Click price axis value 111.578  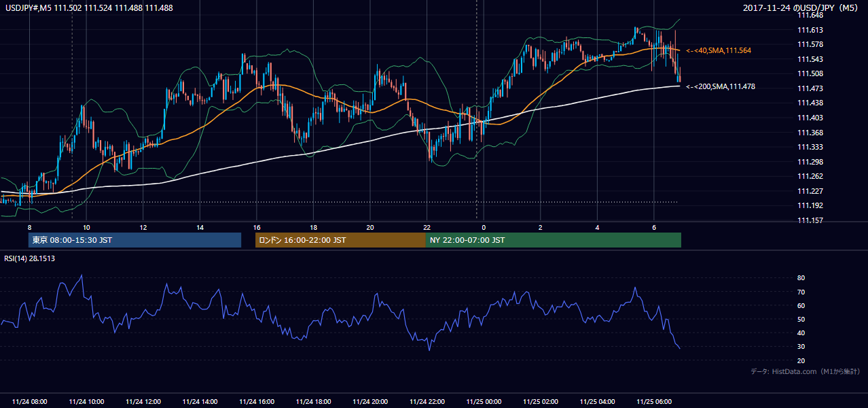pos(811,44)
